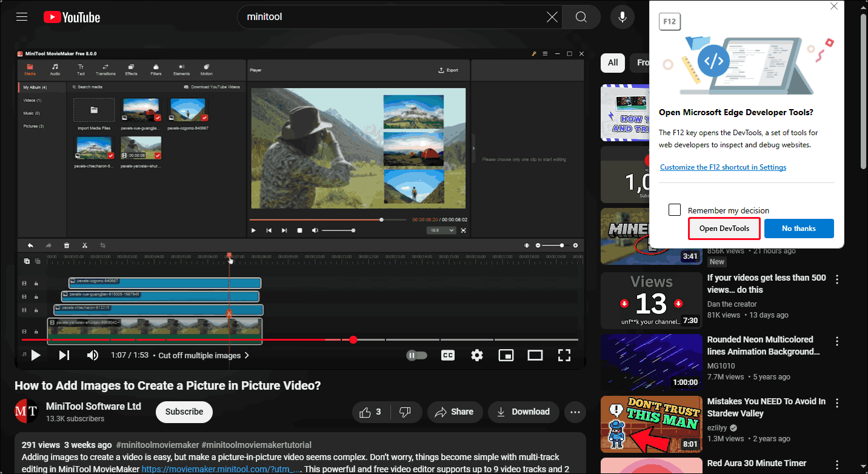This screenshot has width=868, height=474.
Task: Turn on closed captions (CC)
Action: (448, 355)
